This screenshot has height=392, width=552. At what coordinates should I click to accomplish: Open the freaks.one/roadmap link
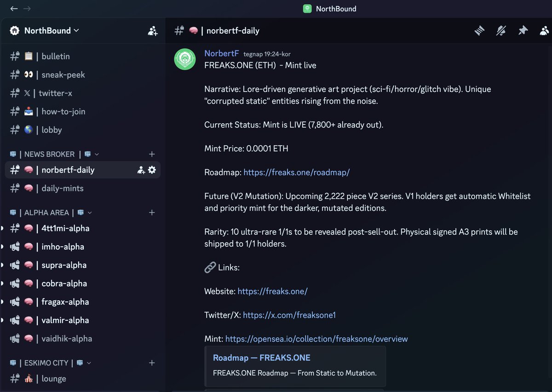click(297, 172)
